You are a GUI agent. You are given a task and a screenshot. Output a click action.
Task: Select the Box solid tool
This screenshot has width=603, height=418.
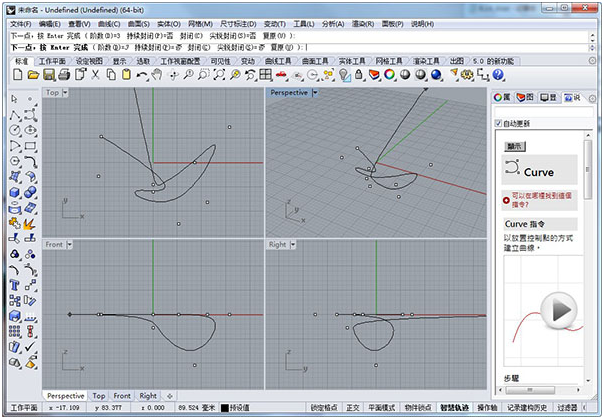click(x=15, y=192)
